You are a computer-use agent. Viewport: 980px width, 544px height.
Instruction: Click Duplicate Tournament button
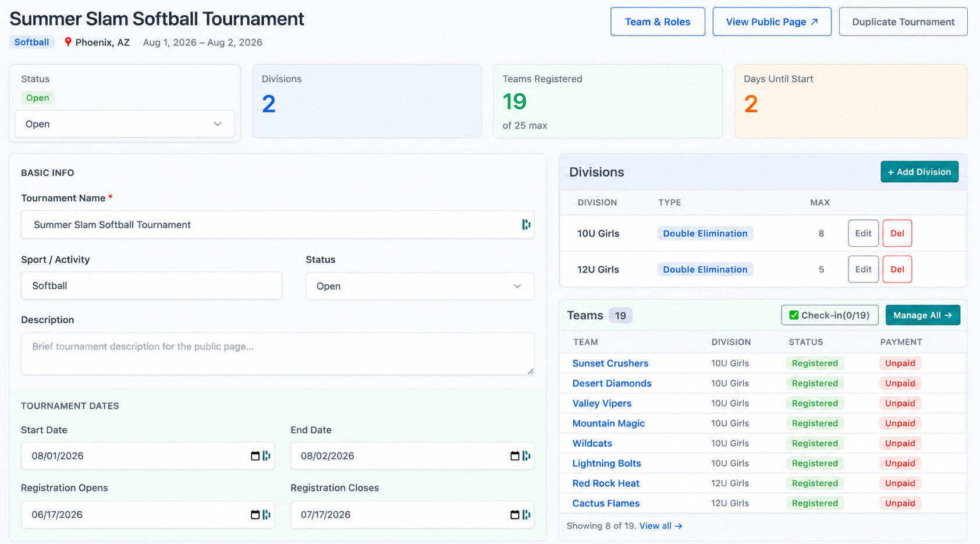pyautogui.click(x=903, y=22)
